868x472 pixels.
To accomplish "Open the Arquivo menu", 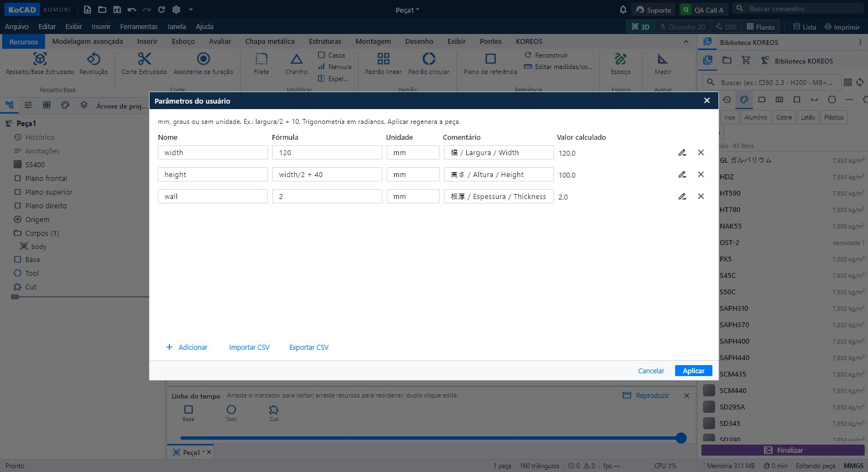I will coord(16,26).
